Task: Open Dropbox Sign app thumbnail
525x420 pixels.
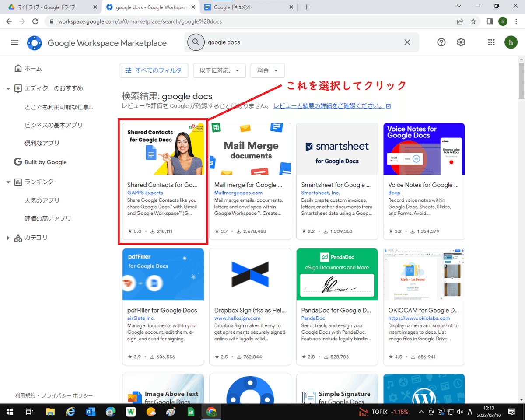Action: [x=250, y=274]
